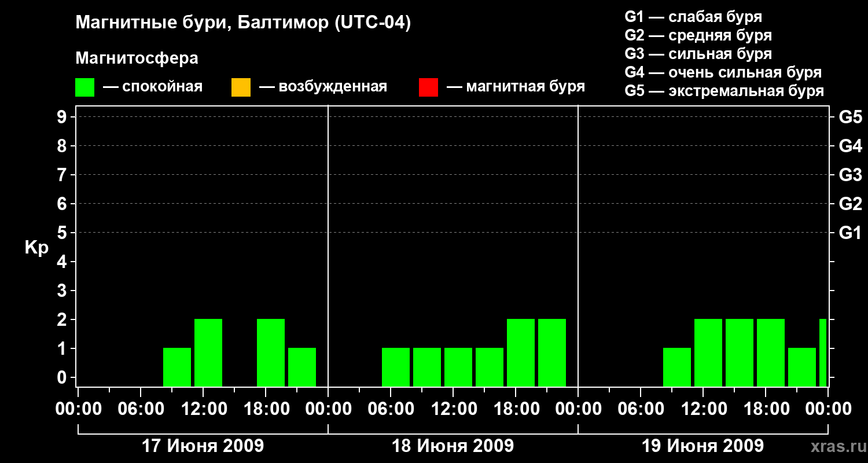Click the 'G5 — экстремальная буря' legend line
Screen dimensions: 868x463
point(724,91)
